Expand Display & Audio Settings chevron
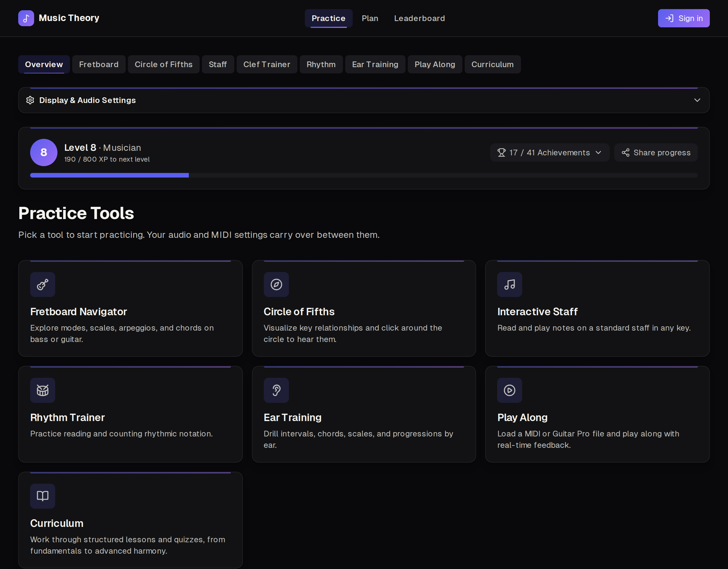The image size is (728, 569). tap(697, 100)
